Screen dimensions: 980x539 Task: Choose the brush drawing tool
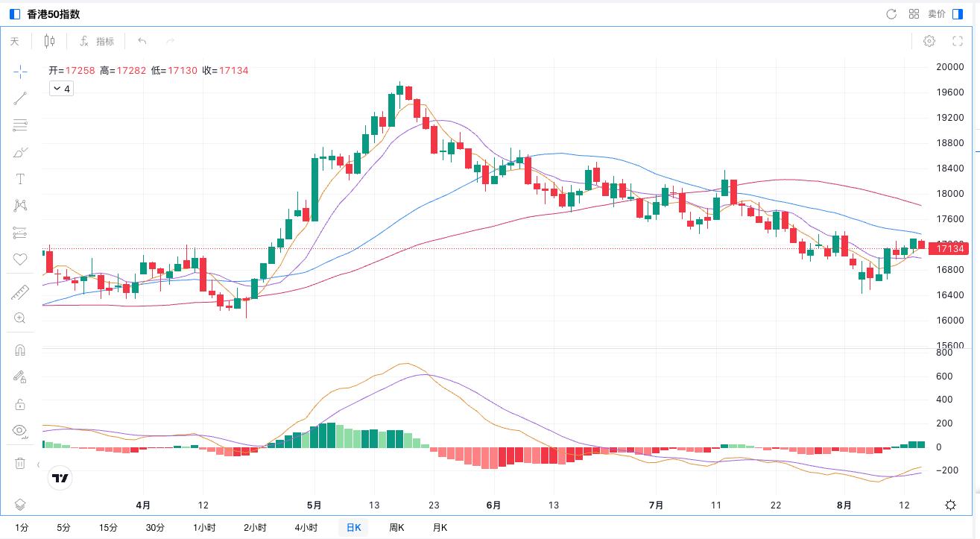click(20, 152)
